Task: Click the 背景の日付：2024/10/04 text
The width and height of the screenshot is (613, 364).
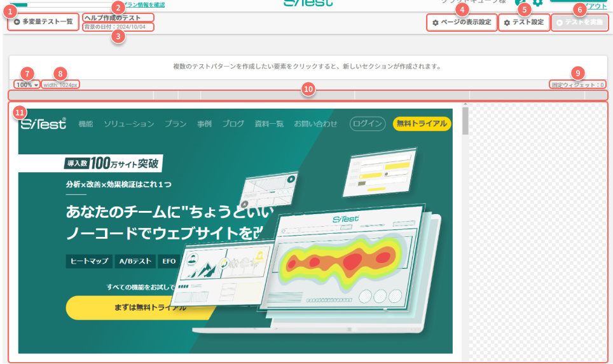Action: tap(115, 27)
